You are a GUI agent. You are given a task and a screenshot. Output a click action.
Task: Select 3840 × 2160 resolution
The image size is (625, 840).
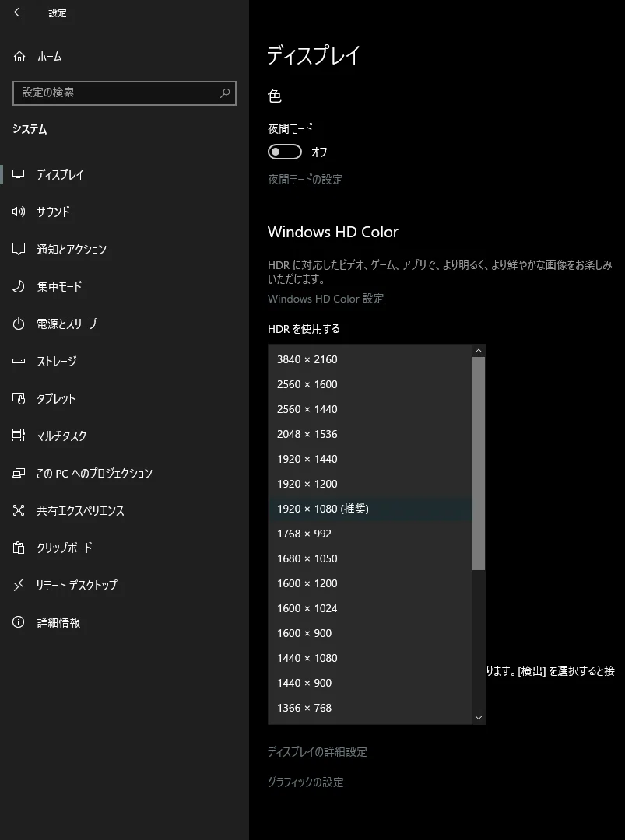coord(370,359)
